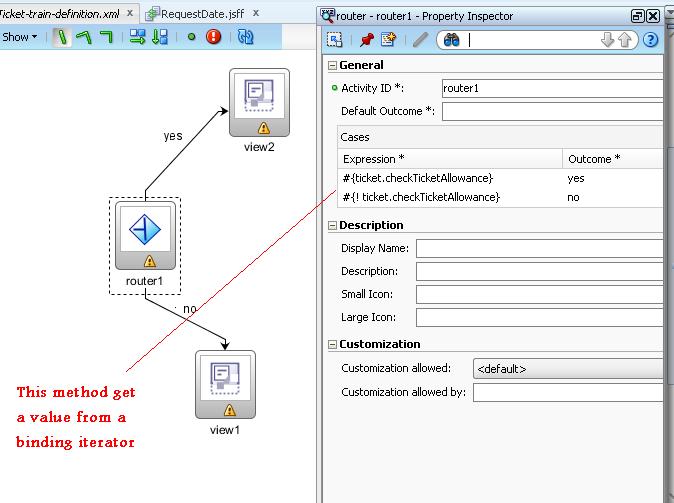Image resolution: width=674 pixels, height=503 pixels.
Task: Toggle the straight line connector style
Action: point(61,37)
